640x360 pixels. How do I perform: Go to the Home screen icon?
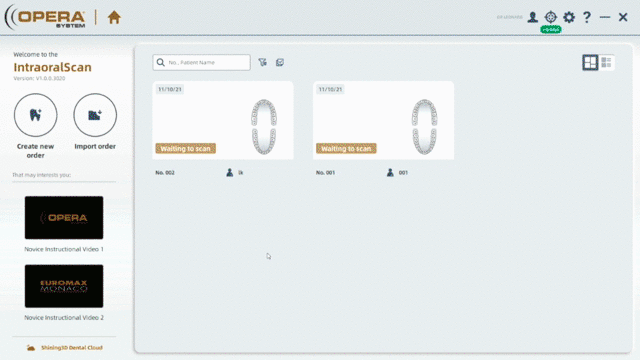tap(114, 17)
